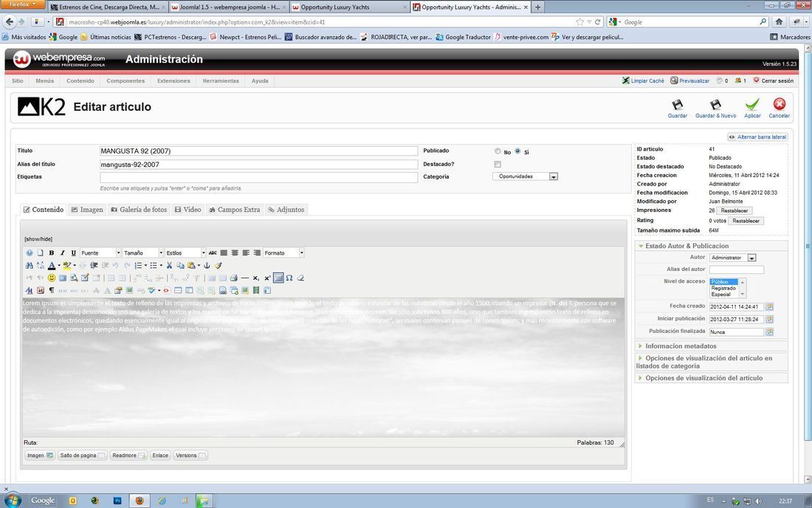
Task: Click the Versions button below editor
Action: [x=190, y=456]
